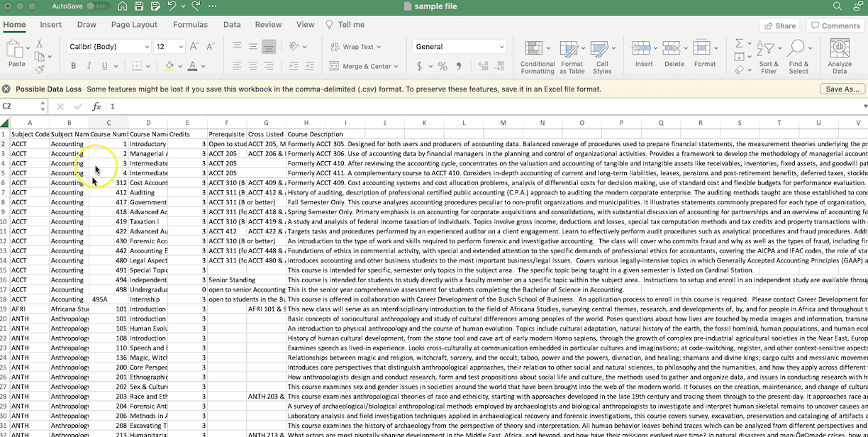The image size is (868, 437).
Task: Decrease font size
Action: [x=212, y=47]
